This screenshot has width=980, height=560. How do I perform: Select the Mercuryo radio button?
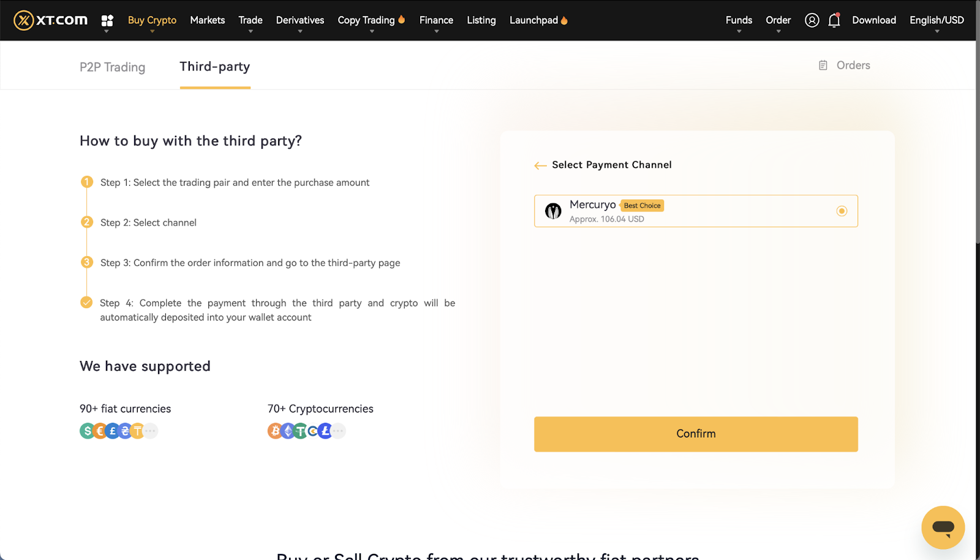coord(842,211)
